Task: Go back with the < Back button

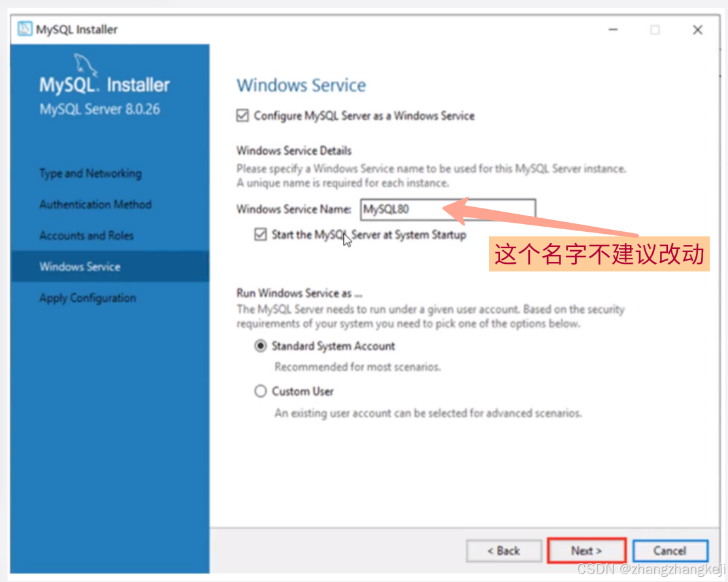Action: point(504,551)
